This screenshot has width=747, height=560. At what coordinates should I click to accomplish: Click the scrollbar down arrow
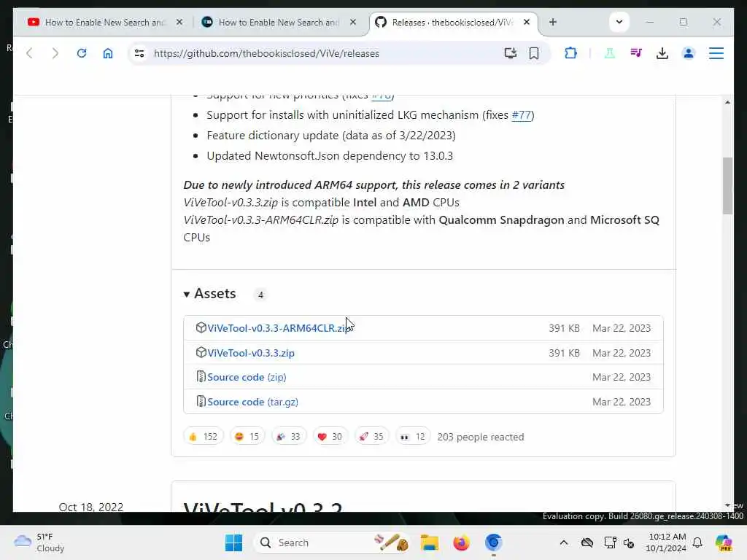[x=727, y=505]
